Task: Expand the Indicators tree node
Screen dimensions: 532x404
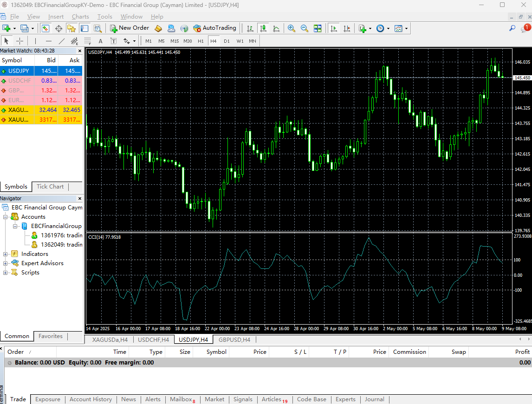Action: pos(5,254)
